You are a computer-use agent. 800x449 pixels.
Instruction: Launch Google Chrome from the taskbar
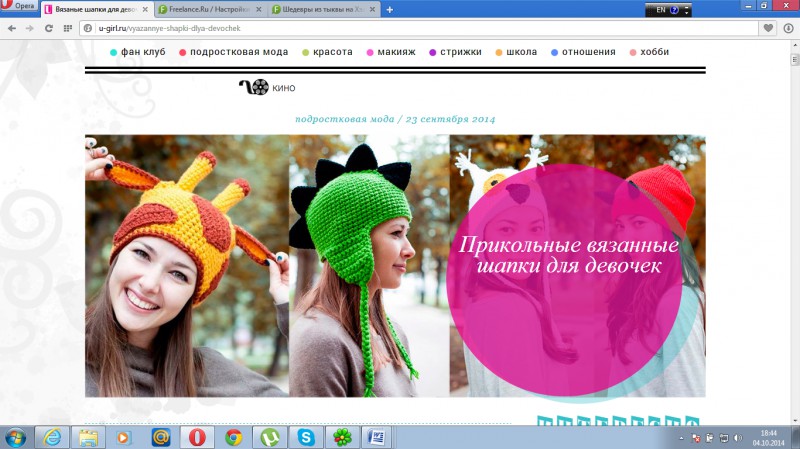click(x=234, y=437)
